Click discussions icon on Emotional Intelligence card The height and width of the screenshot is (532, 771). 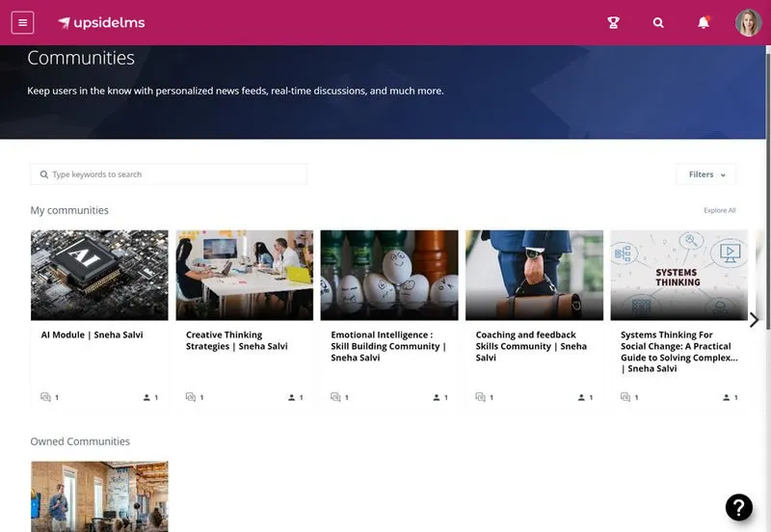335,397
